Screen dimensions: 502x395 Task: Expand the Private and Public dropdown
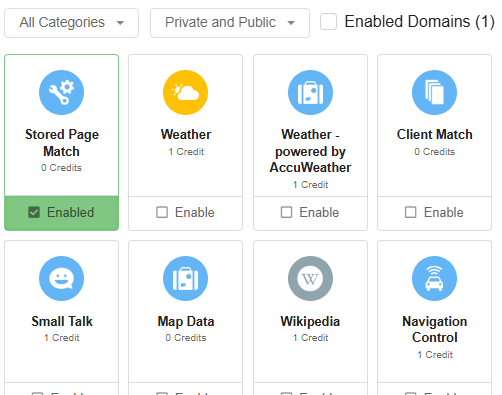230,23
